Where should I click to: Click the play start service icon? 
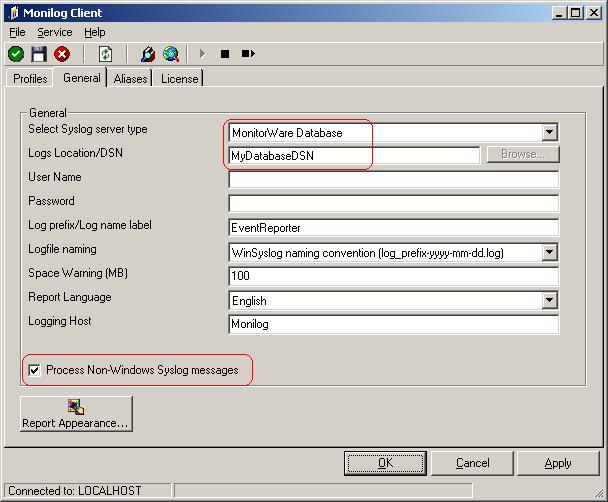coord(202,53)
